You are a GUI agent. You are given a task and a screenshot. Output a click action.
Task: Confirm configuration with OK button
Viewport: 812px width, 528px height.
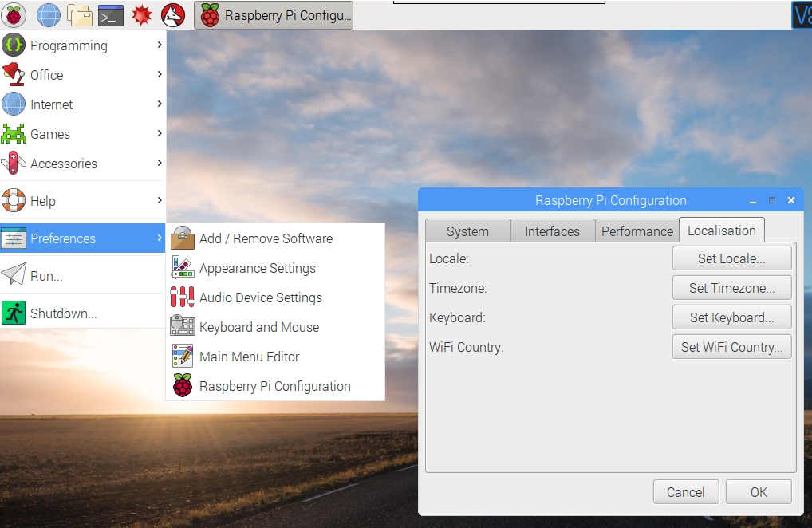759,492
